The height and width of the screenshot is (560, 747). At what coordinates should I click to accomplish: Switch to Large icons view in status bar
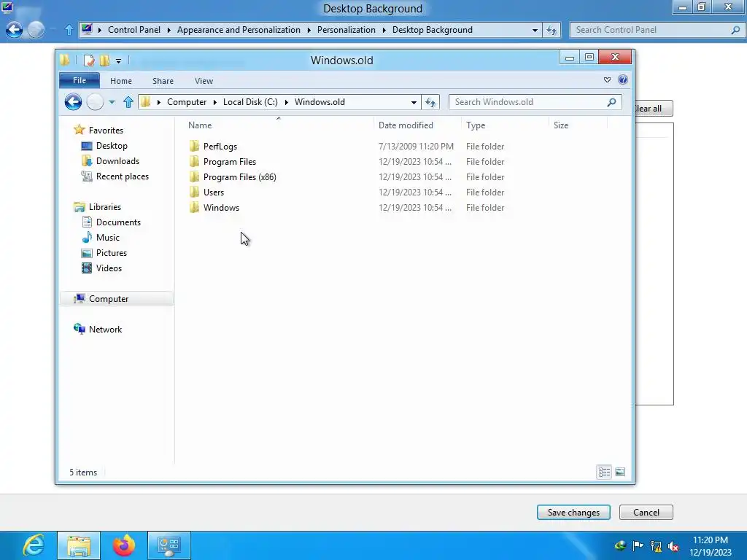tap(620, 472)
